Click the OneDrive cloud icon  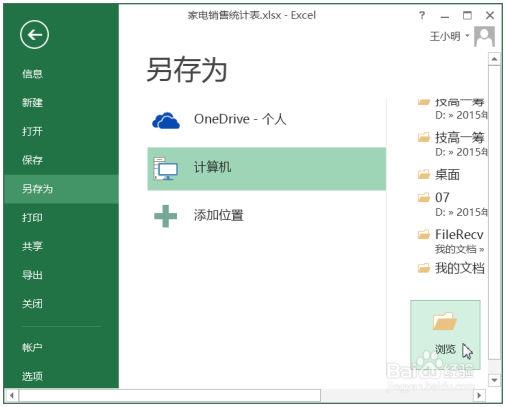point(166,120)
